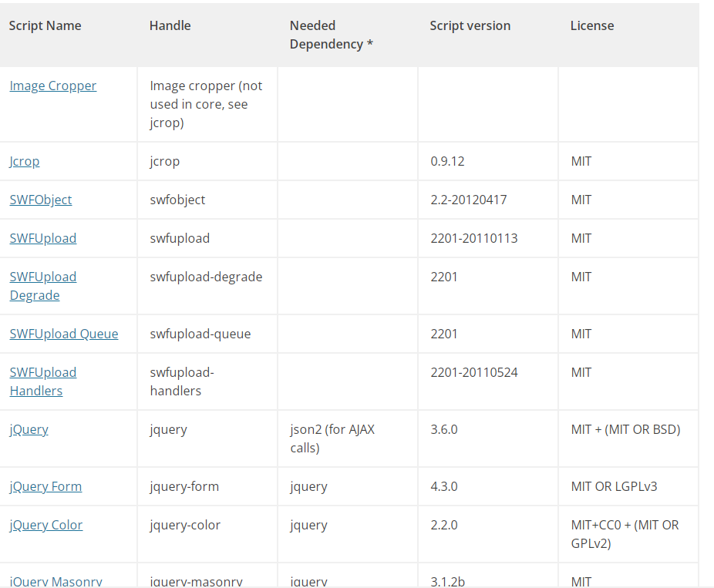This screenshot has width=714, height=588.
Task: Click the Script version column header
Action: pos(470,25)
